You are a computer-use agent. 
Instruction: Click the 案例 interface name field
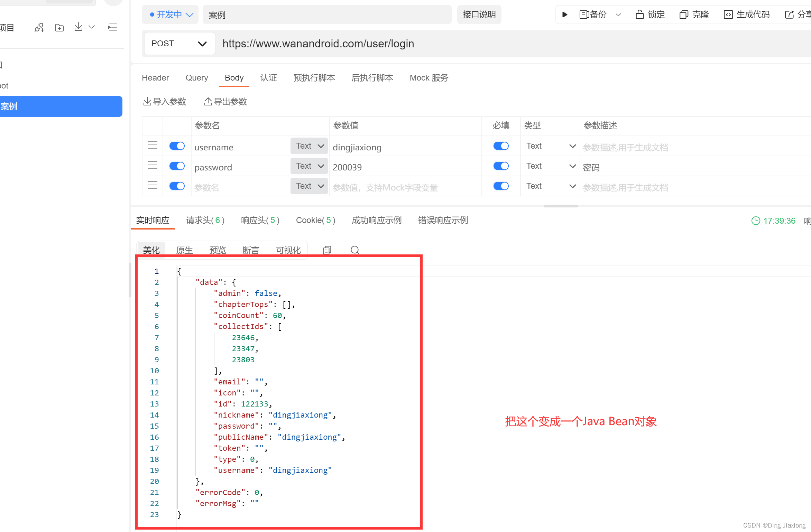(327, 15)
